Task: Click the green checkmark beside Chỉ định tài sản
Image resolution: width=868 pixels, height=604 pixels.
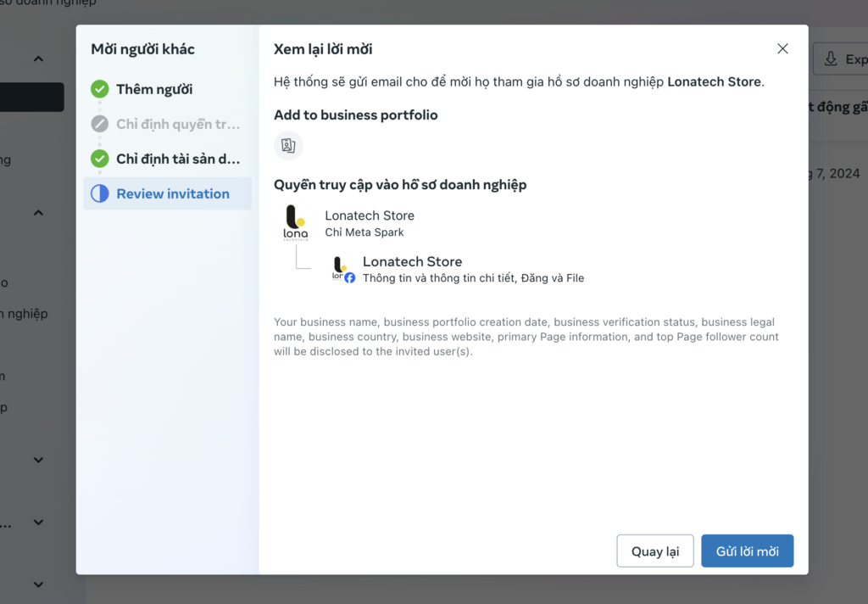Action: [100, 159]
